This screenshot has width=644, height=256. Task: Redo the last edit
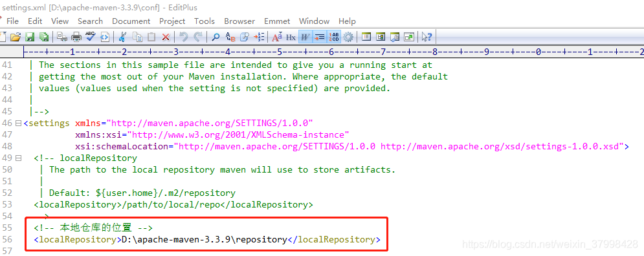tap(198, 37)
